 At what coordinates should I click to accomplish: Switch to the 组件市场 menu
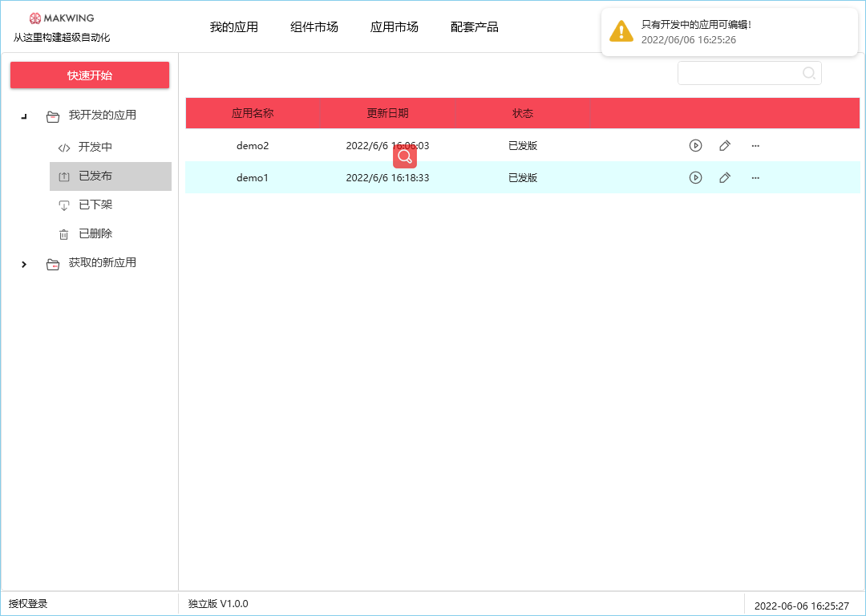pos(314,26)
